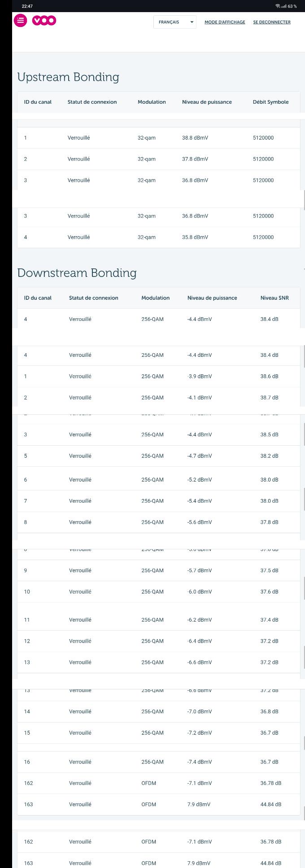Select the -7.0 dBmV power value
The width and height of the screenshot is (305, 868).
tap(200, 711)
